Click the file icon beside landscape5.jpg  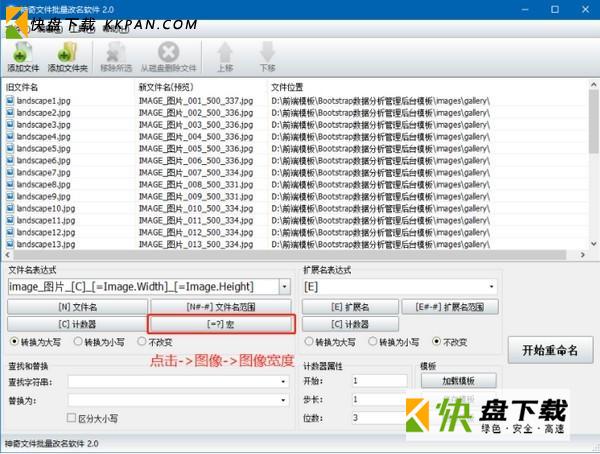(x=10, y=148)
